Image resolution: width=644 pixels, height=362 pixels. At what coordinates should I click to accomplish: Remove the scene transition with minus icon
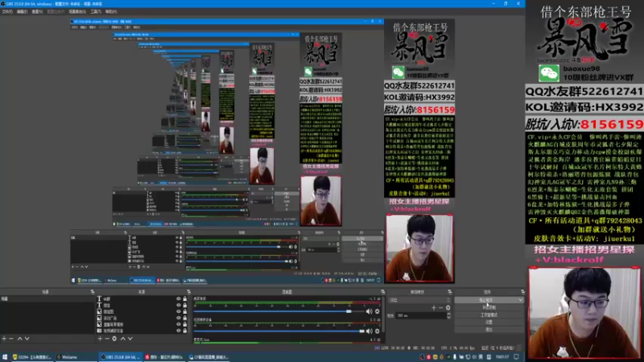point(440,307)
